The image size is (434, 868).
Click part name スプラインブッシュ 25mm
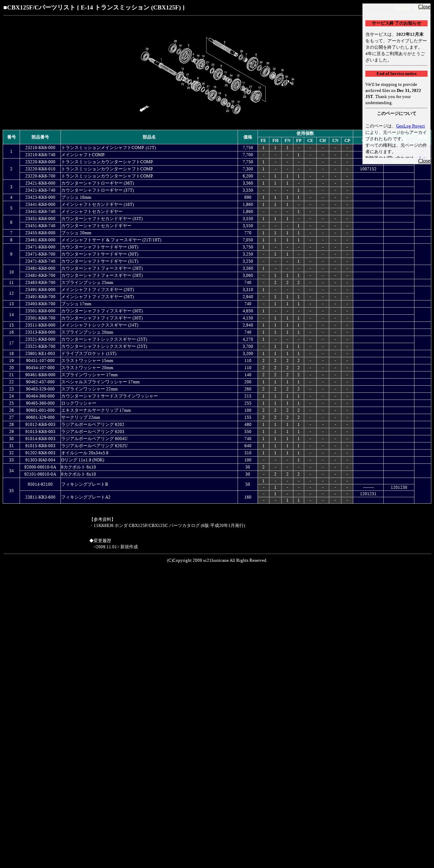(87, 283)
